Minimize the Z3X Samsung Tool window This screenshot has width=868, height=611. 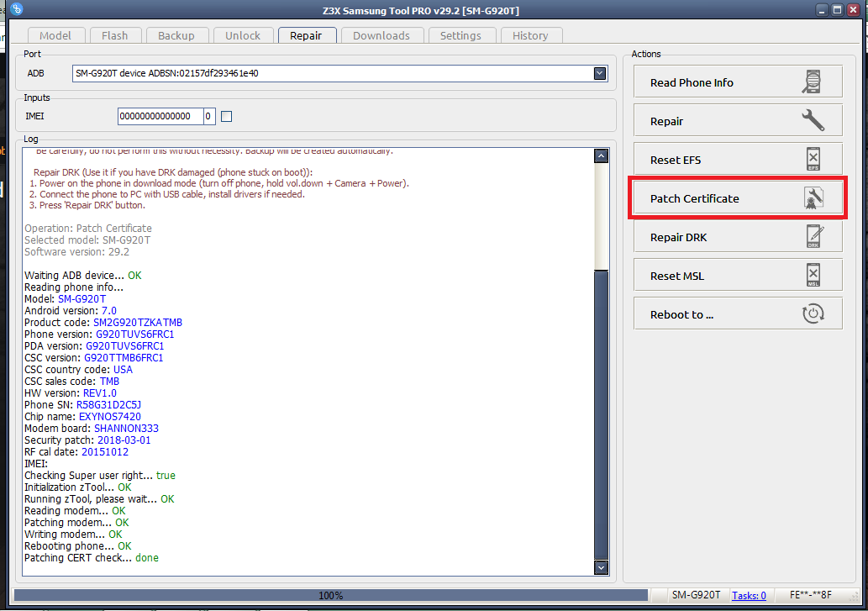point(822,9)
